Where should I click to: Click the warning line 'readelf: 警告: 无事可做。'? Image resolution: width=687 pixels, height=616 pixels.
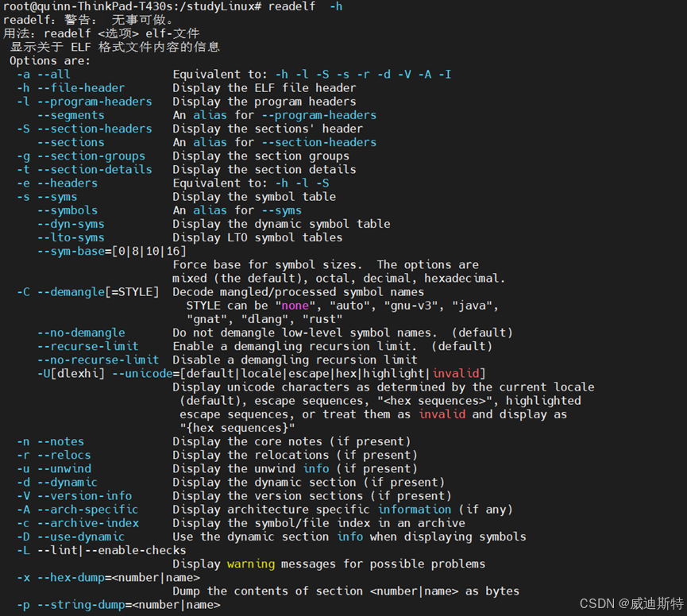pos(88,20)
